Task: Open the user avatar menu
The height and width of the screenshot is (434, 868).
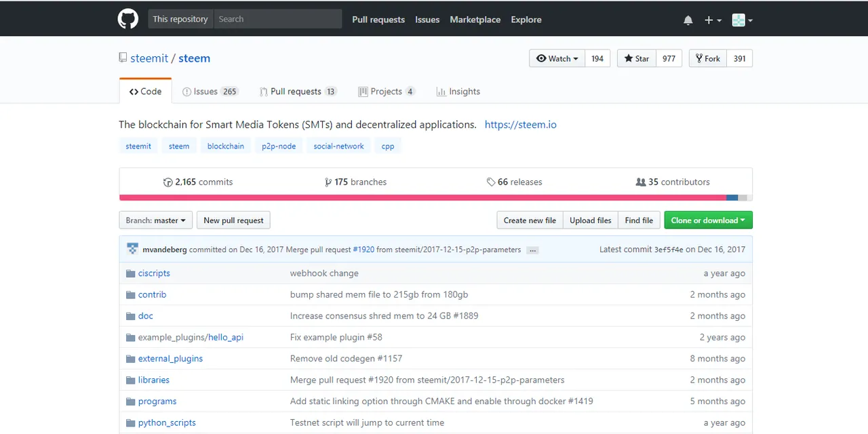Action: tap(743, 20)
